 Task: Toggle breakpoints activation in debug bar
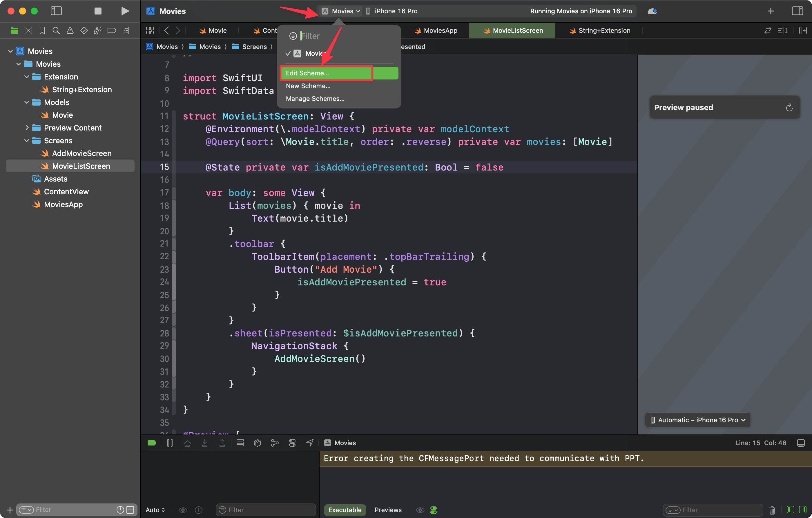[x=152, y=443]
